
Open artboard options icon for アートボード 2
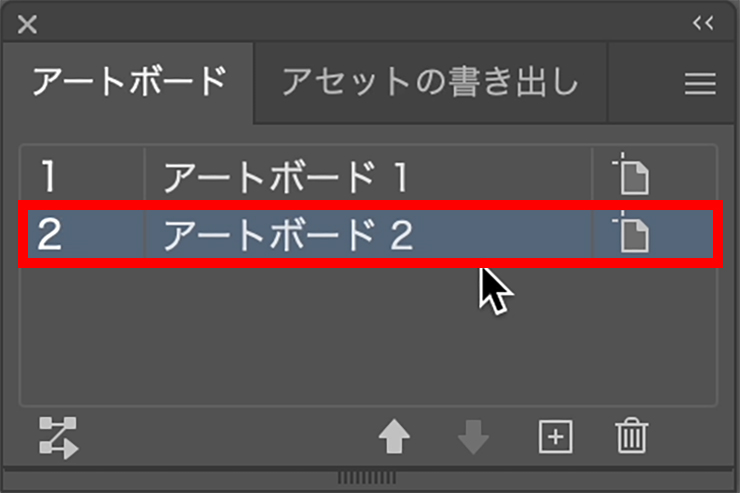631,232
